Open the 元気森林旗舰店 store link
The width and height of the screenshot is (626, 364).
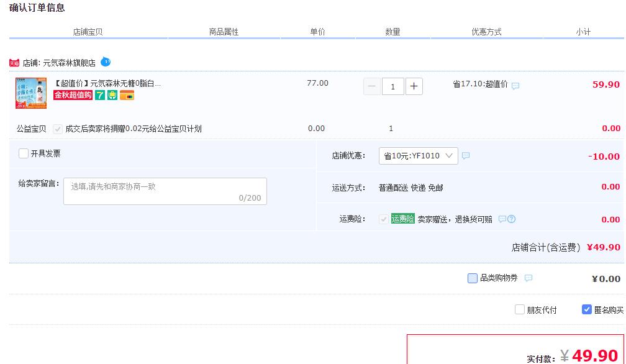click(69, 63)
